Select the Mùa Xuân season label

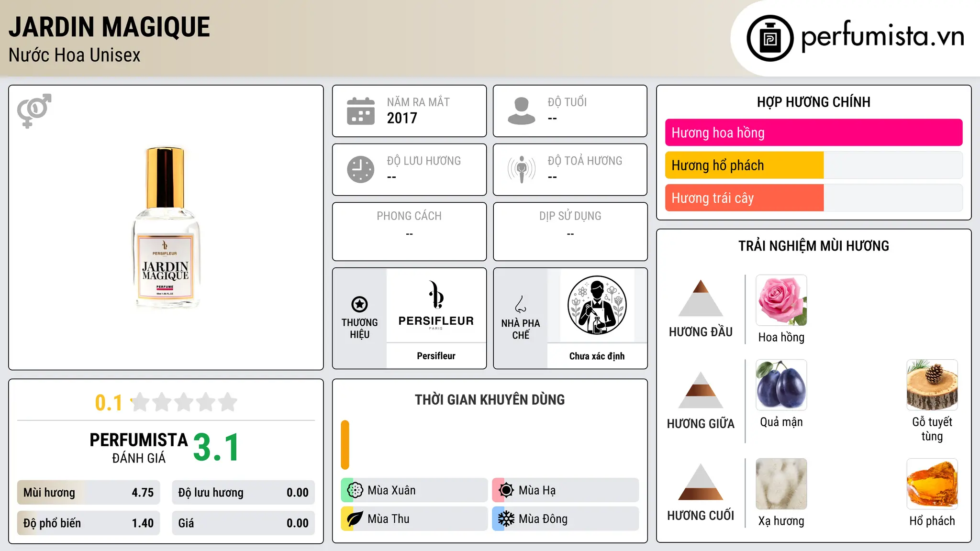point(391,490)
